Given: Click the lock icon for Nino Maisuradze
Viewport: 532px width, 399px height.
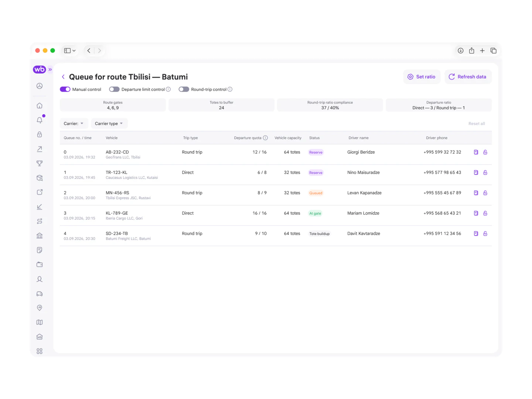Looking at the screenshot, I should click(485, 173).
